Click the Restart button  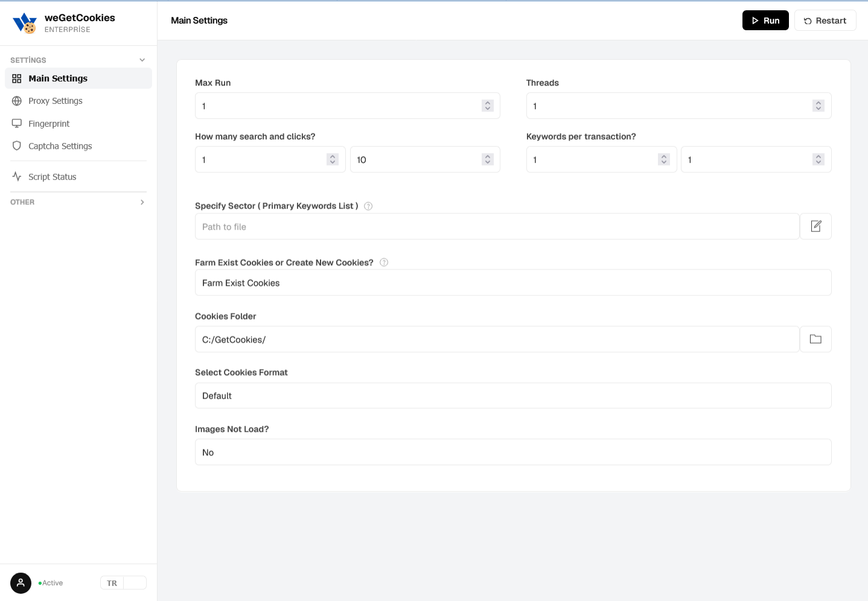(x=825, y=21)
